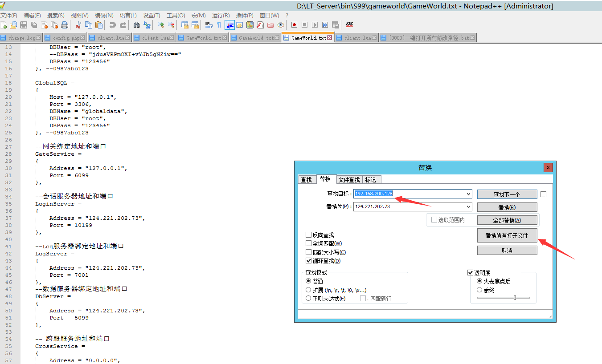Open Find with the binoculars icon
Viewport: 602px width, 364px height.
(x=136, y=25)
